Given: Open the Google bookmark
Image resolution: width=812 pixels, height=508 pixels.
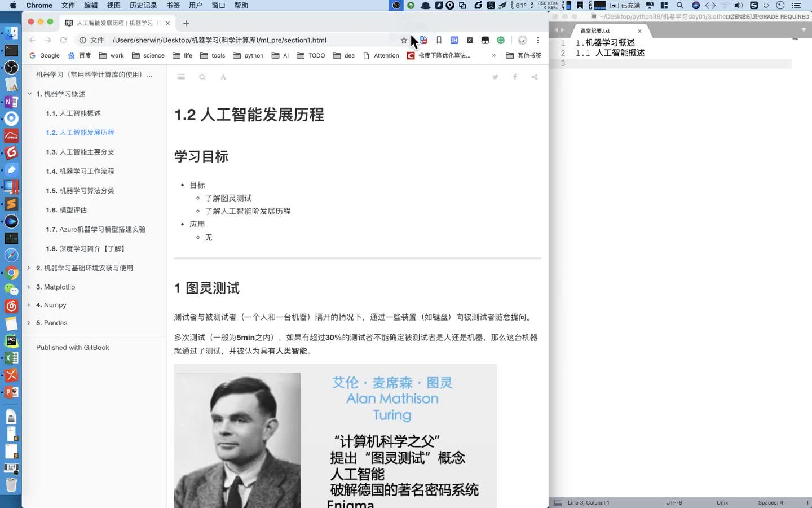Looking at the screenshot, I should (45, 55).
